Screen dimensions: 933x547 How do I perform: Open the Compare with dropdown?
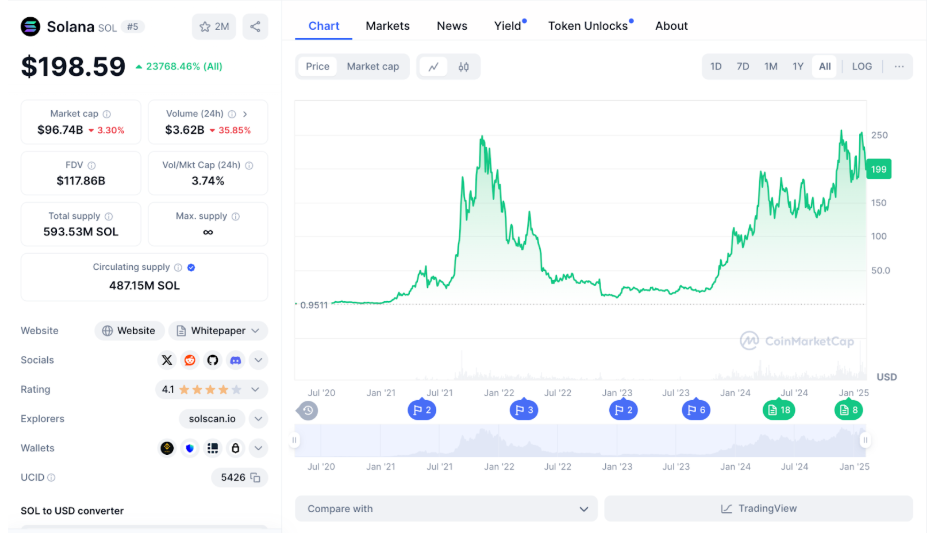[445, 509]
